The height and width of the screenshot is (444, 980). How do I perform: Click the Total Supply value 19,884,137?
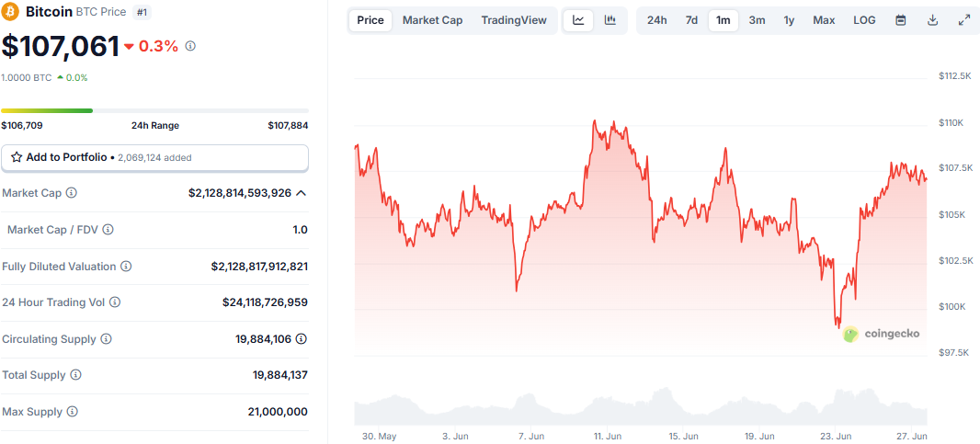tap(280, 375)
